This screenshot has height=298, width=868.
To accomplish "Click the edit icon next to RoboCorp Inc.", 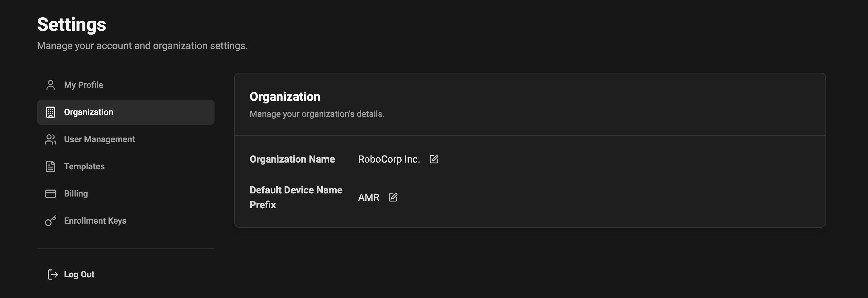I will 434,159.
